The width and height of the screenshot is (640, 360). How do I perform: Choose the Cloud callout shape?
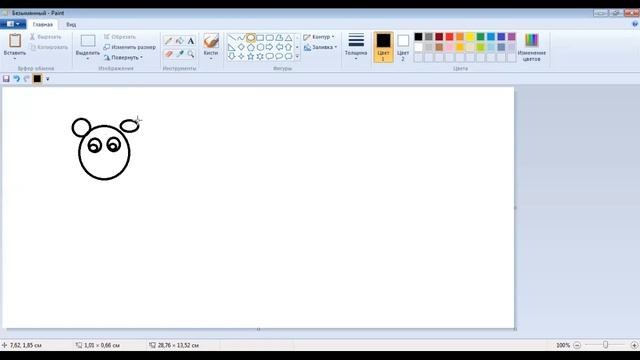coord(288,56)
